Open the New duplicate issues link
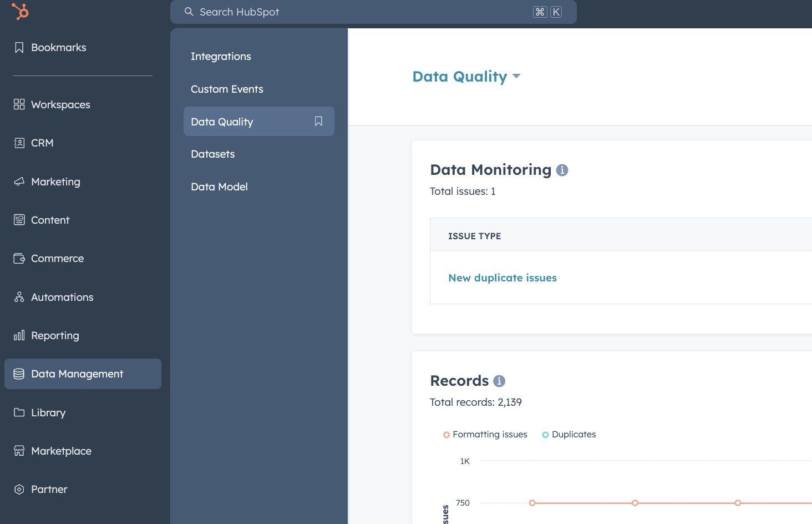812x524 pixels. (502, 278)
